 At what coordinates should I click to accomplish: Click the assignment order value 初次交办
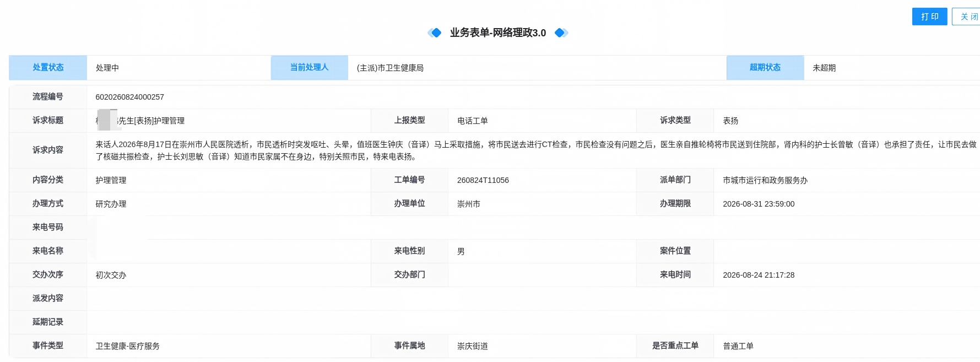[111, 275]
